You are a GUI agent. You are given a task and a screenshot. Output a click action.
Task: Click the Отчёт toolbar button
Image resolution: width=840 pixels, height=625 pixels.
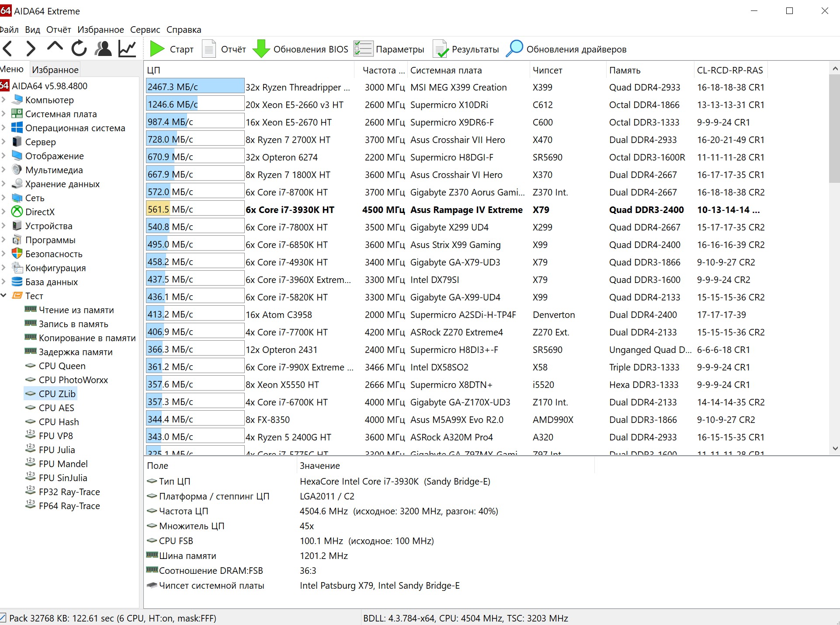tap(224, 49)
